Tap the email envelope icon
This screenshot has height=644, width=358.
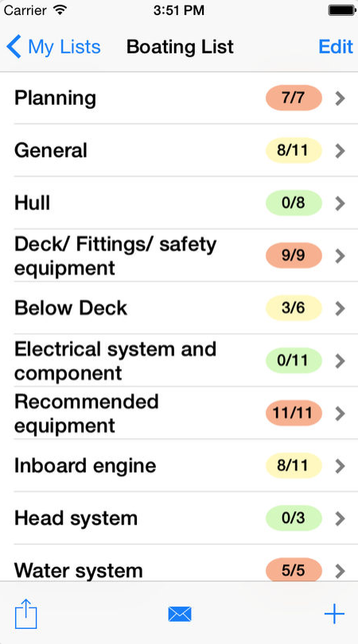pos(180,615)
